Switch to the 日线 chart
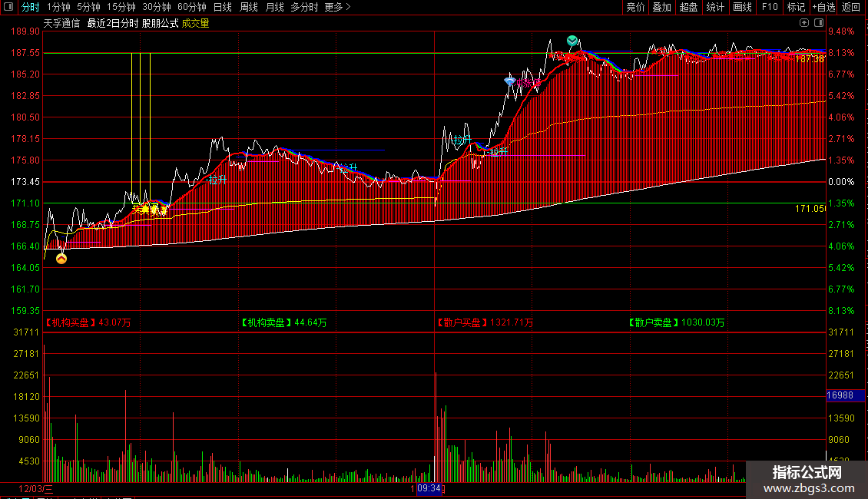 point(223,7)
